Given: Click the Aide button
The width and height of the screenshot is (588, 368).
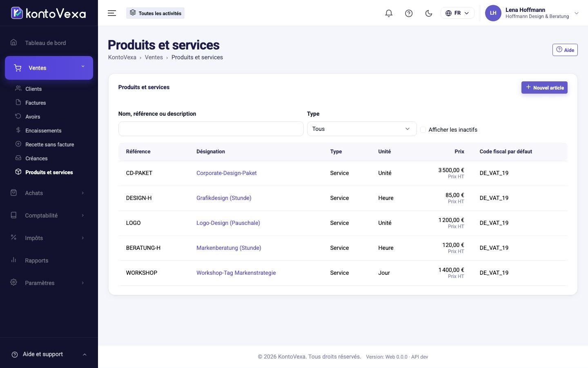Looking at the screenshot, I should (x=565, y=50).
